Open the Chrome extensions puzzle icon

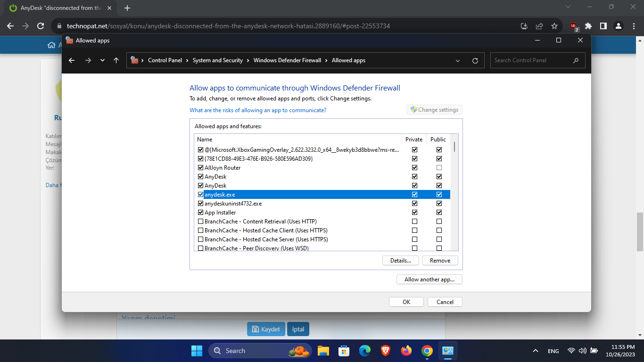point(588,26)
